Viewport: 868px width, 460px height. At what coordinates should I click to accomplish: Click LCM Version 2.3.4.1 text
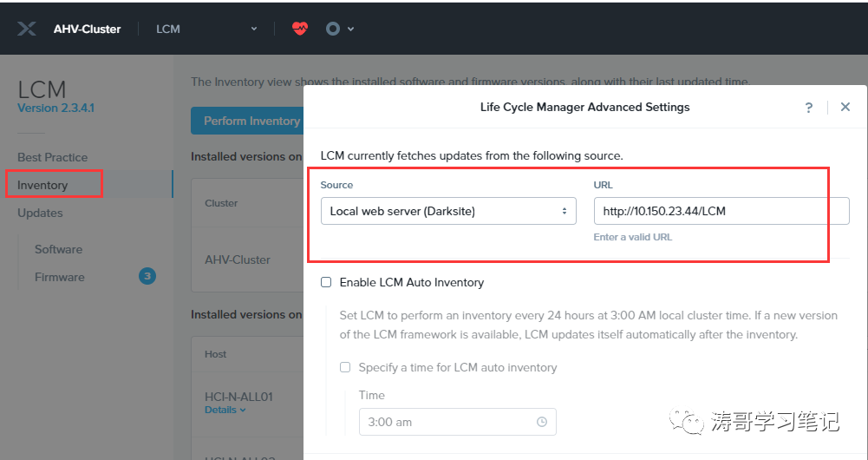tap(55, 108)
